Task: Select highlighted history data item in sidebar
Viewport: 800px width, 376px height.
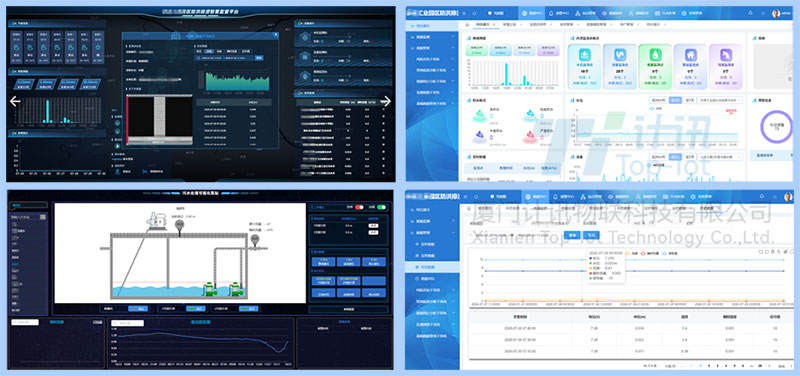Action: 432,267
